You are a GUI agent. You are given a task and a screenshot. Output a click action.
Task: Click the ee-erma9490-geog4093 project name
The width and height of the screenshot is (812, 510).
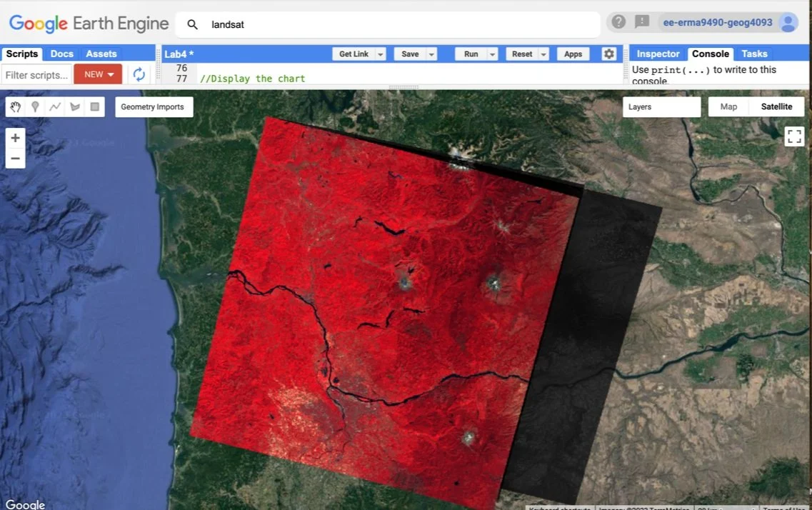tap(718, 23)
